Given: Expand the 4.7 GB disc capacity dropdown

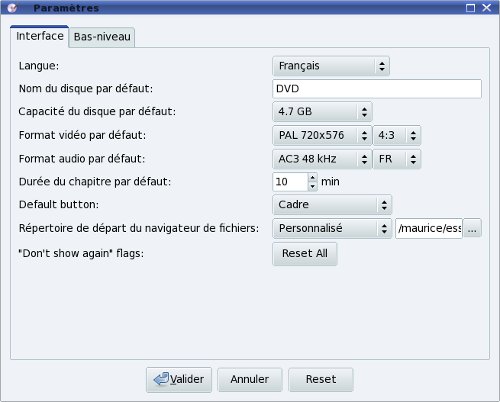Looking at the screenshot, I should point(322,111).
